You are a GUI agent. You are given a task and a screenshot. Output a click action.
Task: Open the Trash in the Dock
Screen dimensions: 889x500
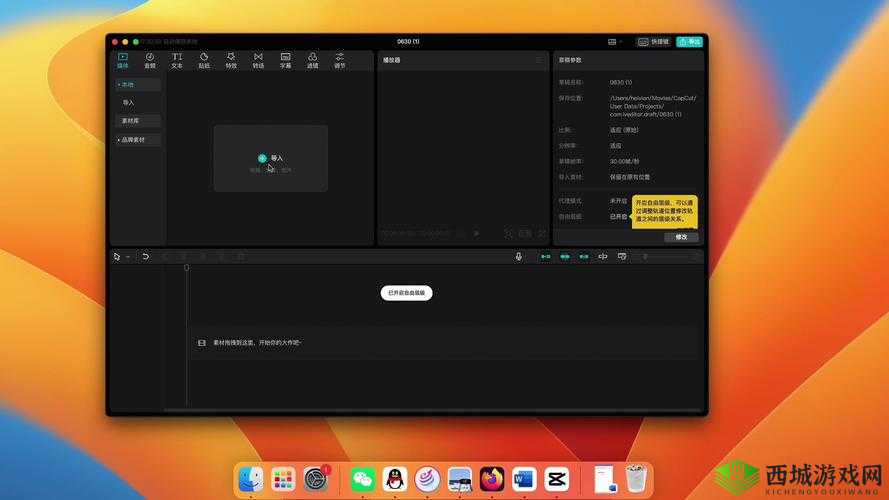pos(636,480)
